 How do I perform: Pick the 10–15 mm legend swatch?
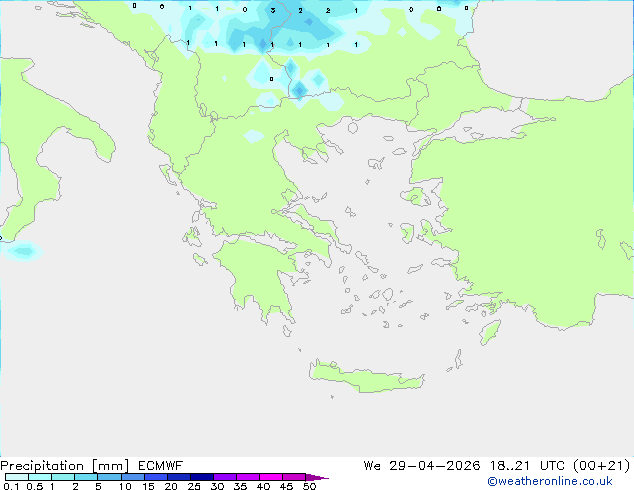pyautogui.click(x=133, y=477)
